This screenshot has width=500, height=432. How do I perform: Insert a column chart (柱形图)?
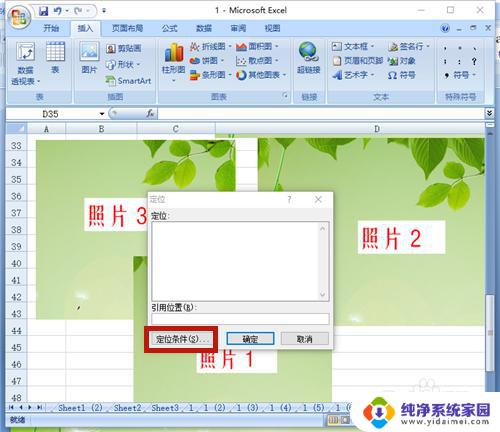(173, 62)
